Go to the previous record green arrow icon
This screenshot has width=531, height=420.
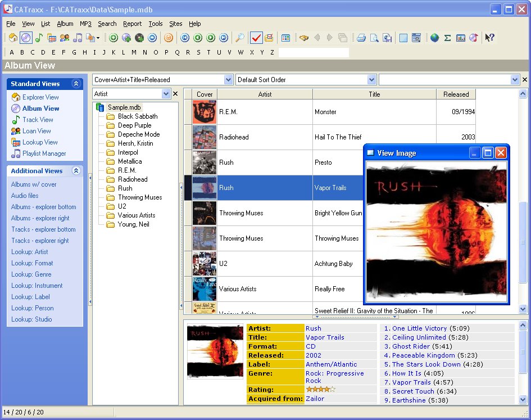point(198,38)
